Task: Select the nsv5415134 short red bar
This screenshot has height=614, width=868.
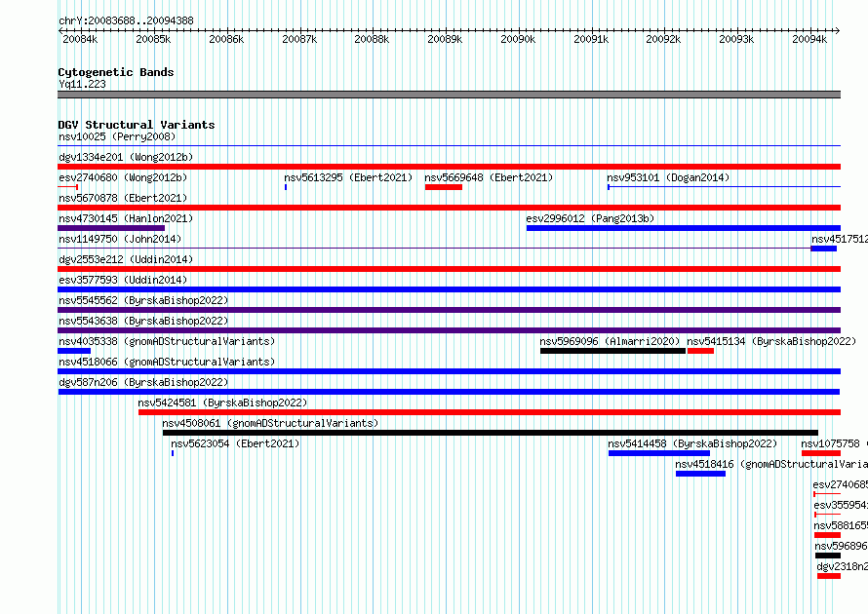Action: coord(701,351)
